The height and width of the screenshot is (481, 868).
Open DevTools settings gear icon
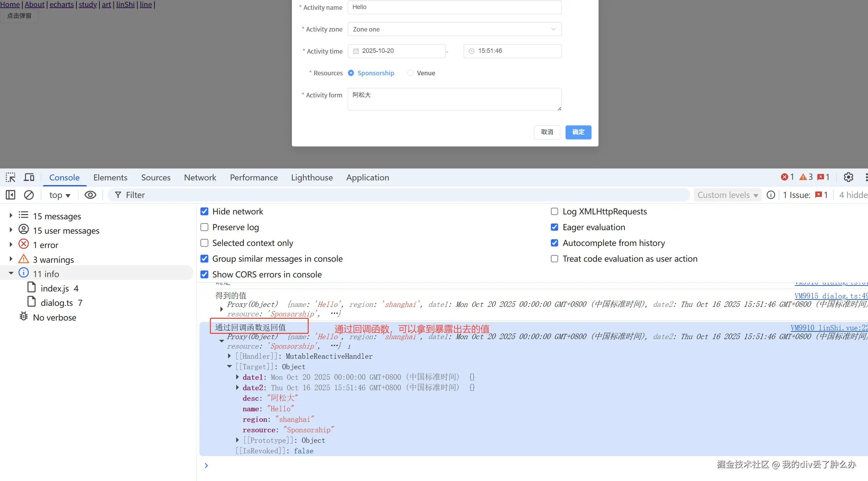point(848,177)
